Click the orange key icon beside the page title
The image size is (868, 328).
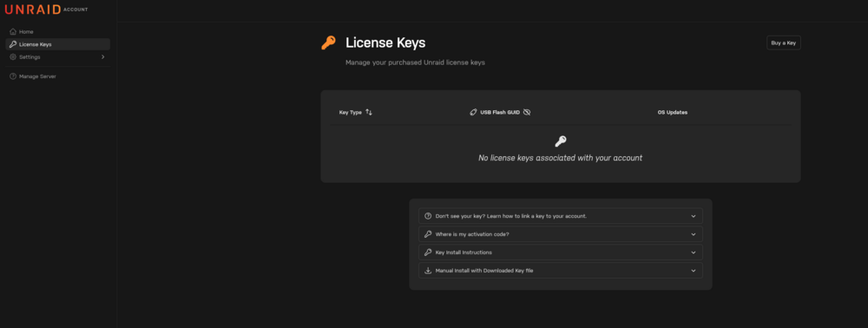click(x=328, y=43)
